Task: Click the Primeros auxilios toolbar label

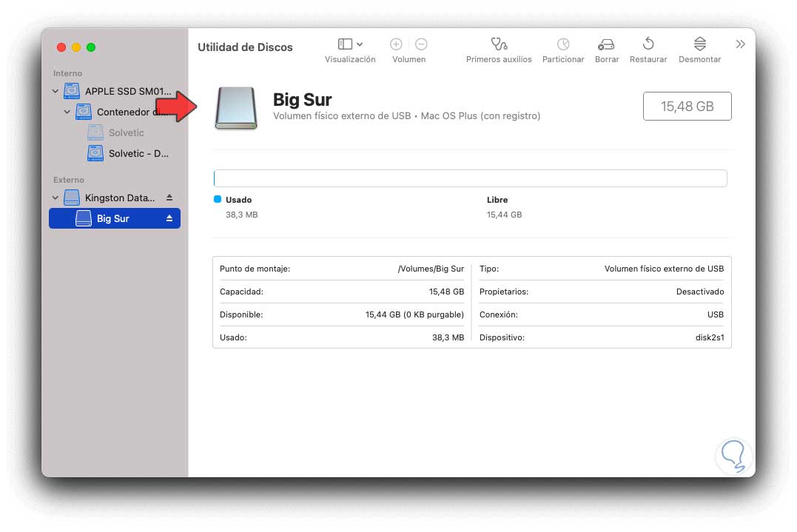Action: [499, 59]
